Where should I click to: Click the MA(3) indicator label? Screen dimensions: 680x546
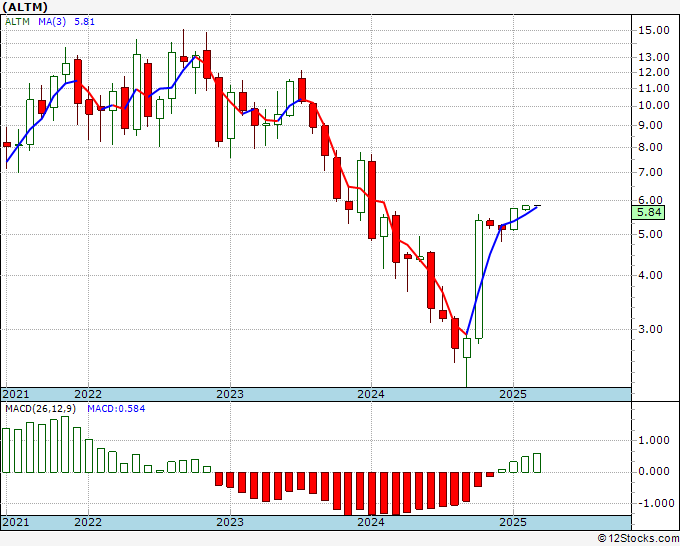pos(52,22)
